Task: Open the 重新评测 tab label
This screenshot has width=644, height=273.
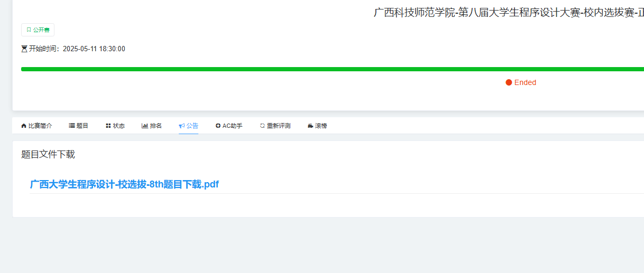Action: click(279, 126)
